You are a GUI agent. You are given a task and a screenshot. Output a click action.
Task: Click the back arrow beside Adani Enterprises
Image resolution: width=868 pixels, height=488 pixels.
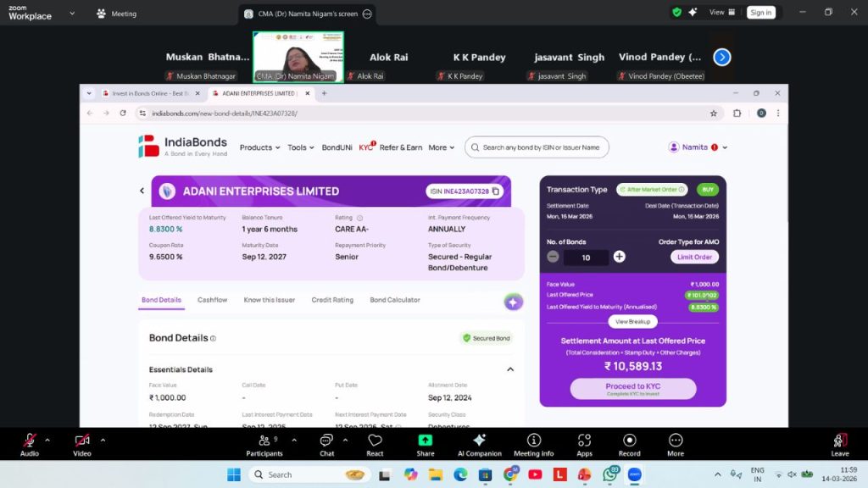tap(142, 191)
